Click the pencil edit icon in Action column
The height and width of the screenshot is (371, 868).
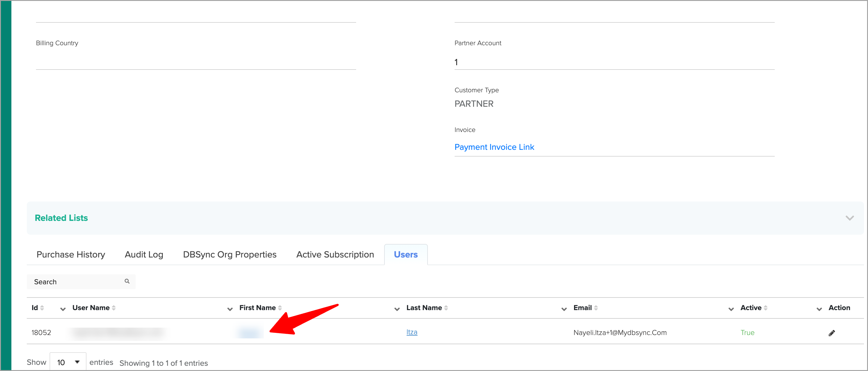pyautogui.click(x=831, y=333)
